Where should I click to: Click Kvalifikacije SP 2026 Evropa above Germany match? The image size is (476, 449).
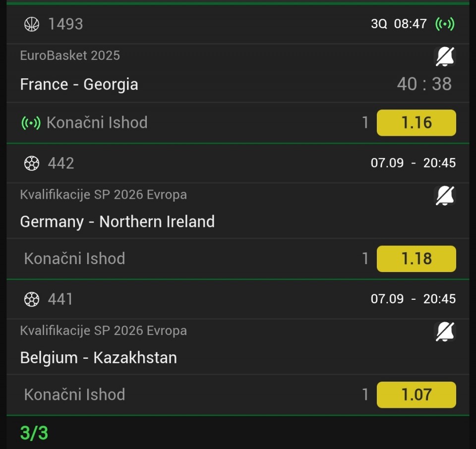[103, 195]
